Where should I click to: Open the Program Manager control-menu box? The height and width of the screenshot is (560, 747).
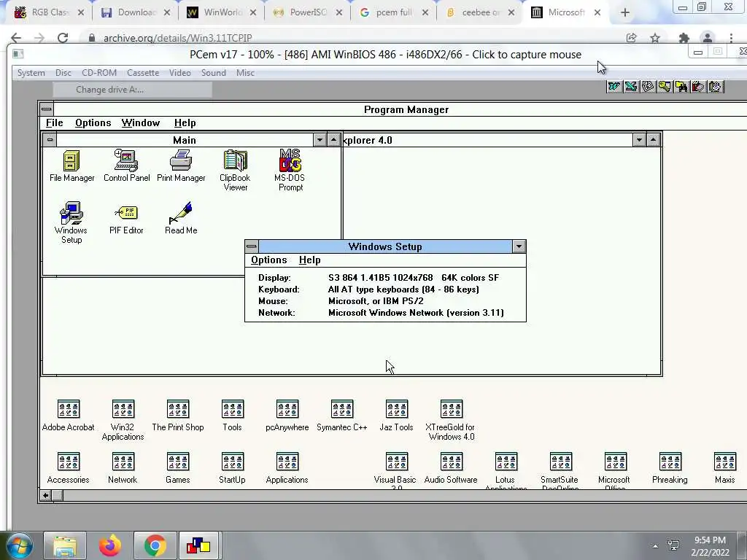click(46, 109)
